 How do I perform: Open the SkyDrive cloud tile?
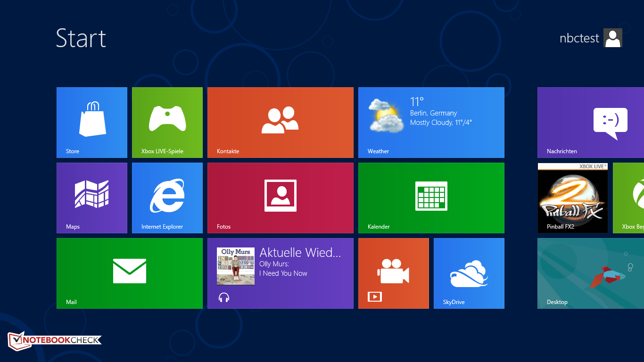click(x=469, y=273)
